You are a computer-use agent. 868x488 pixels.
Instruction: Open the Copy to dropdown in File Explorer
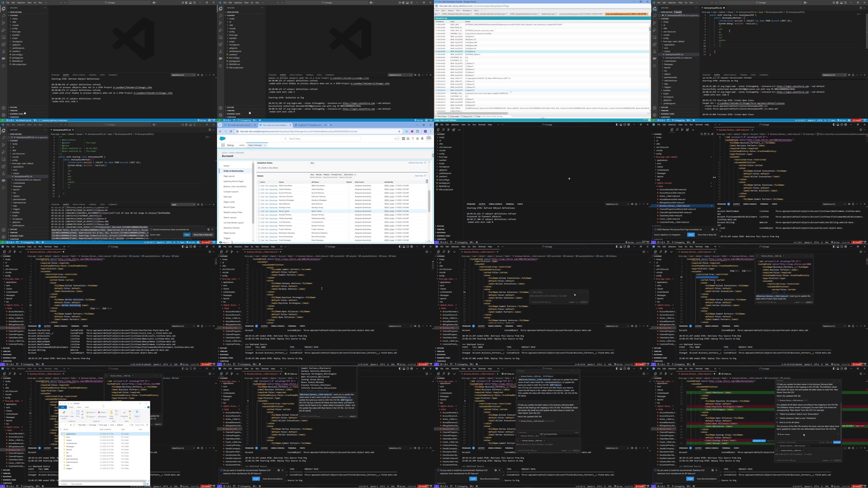[x=91, y=417]
